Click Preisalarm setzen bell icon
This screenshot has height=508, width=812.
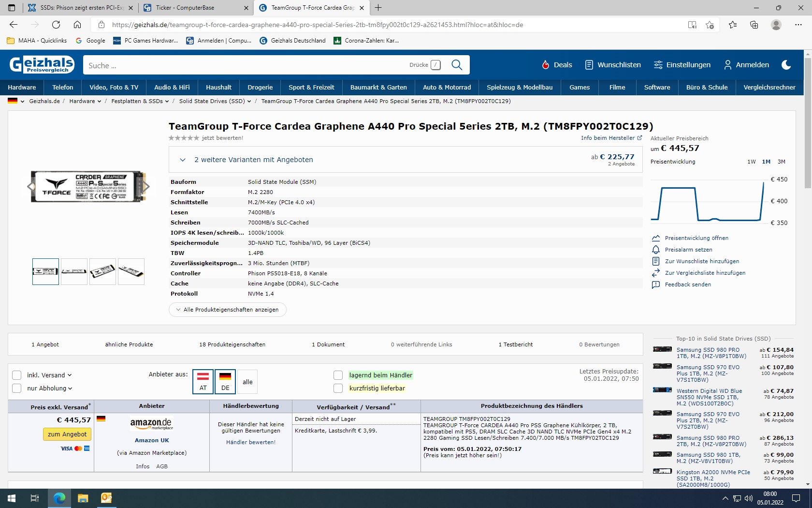(x=656, y=250)
